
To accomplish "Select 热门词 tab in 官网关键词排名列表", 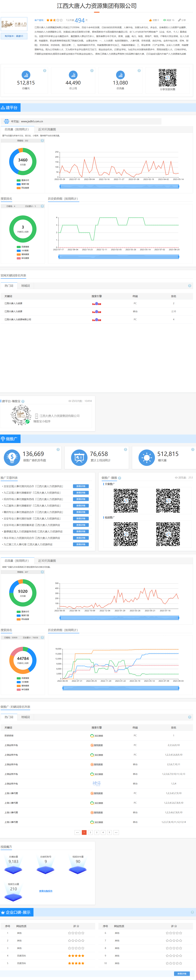I will tap(9, 286).
